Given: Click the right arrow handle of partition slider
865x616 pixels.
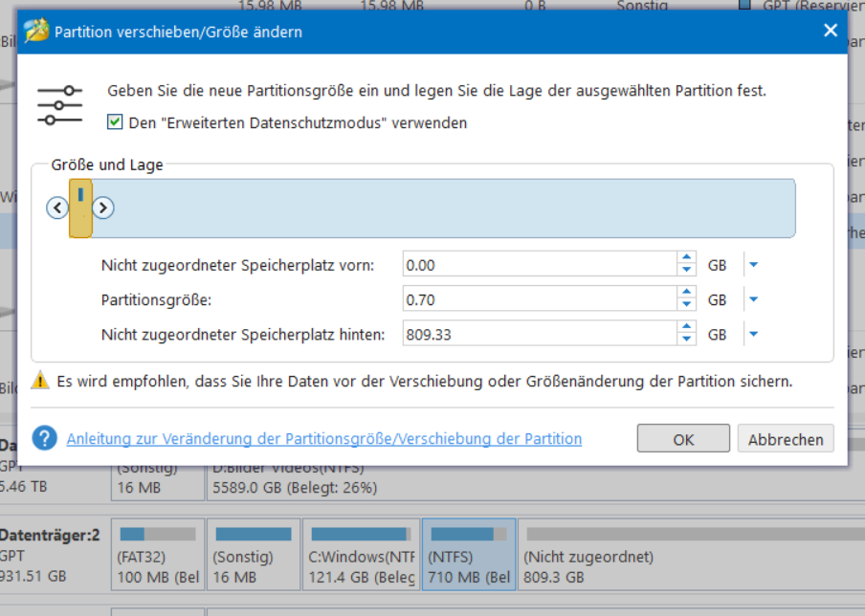Looking at the screenshot, I should click(x=103, y=208).
